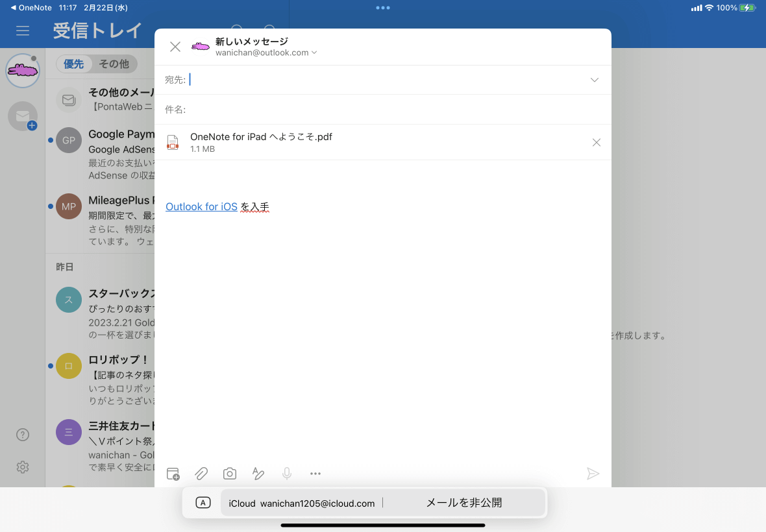Tap the 新しいメッセージ header title
This screenshot has height=532, width=766.
click(252, 42)
